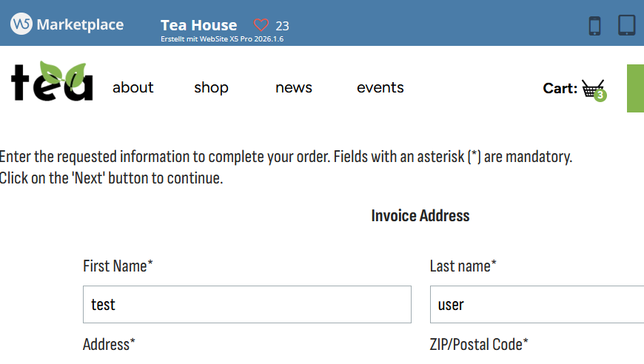Viewport: 644px width, 364px height.
Task: Click the 'Erstellt mit WebSite X5 Pro' text
Action: click(222, 39)
